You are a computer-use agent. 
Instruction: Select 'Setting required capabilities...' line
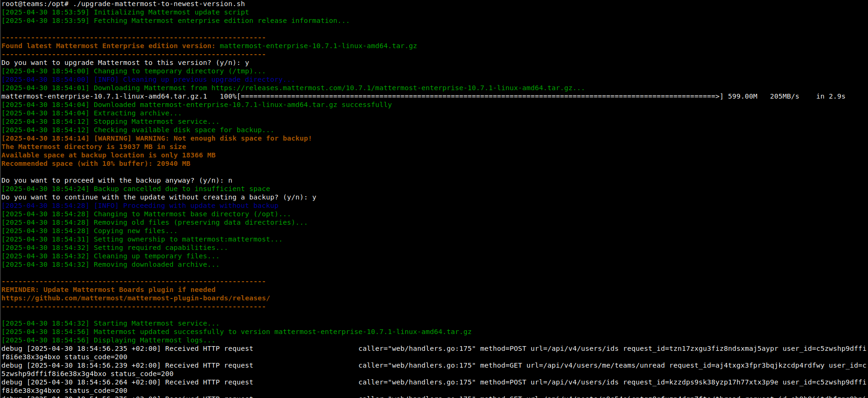point(114,248)
